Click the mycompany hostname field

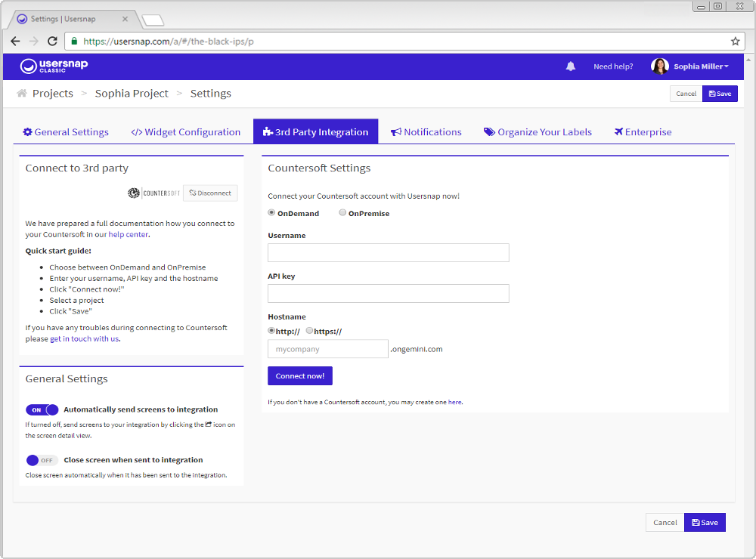[328, 349]
